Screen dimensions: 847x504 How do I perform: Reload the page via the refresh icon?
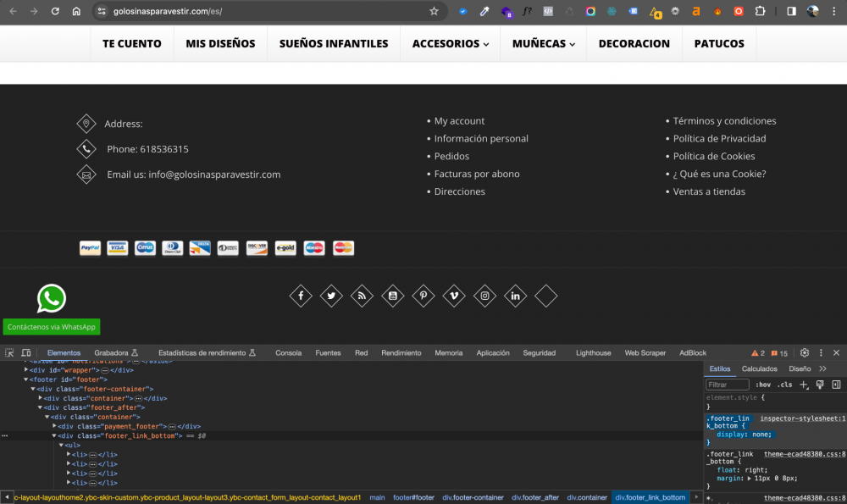55,12
